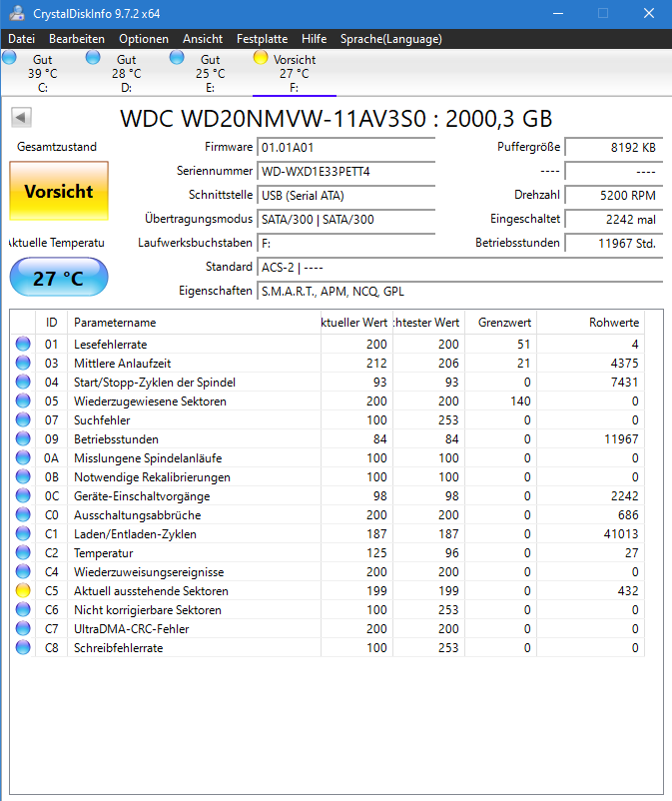Image resolution: width=672 pixels, height=801 pixels.
Task: Click raw value 41013 of Laden/Entladen-Zyklen
Action: [x=621, y=533]
